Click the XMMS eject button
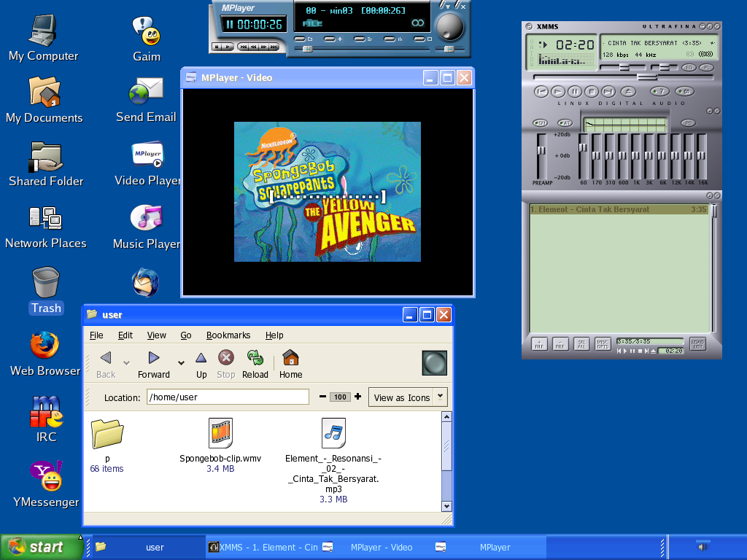This screenshot has width=747, height=560. pos(628,91)
